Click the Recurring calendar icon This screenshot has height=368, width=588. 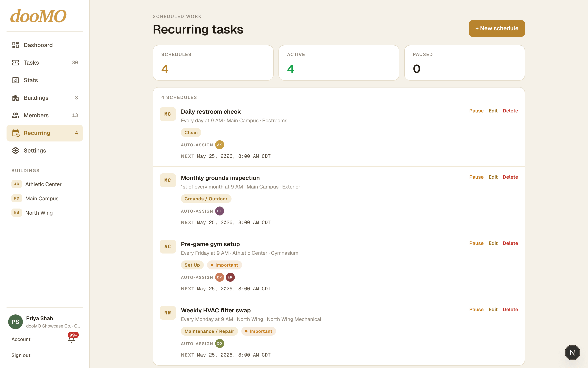click(x=16, y=133)
